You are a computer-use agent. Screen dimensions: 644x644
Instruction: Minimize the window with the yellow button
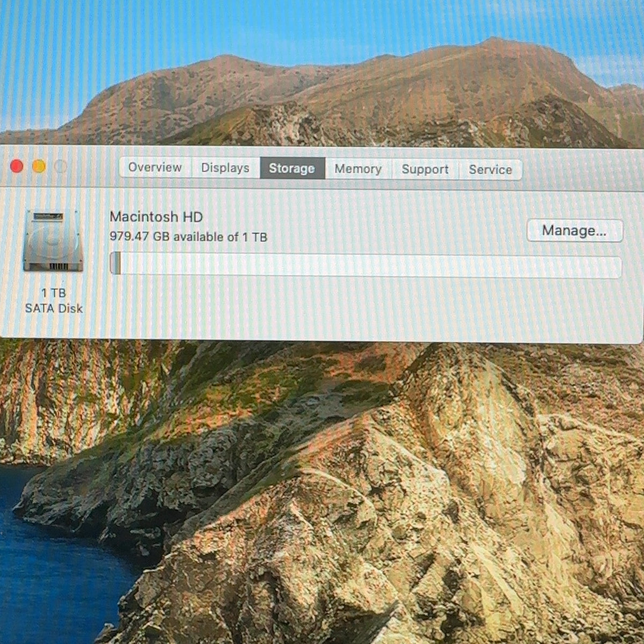(x=39, y=166)
